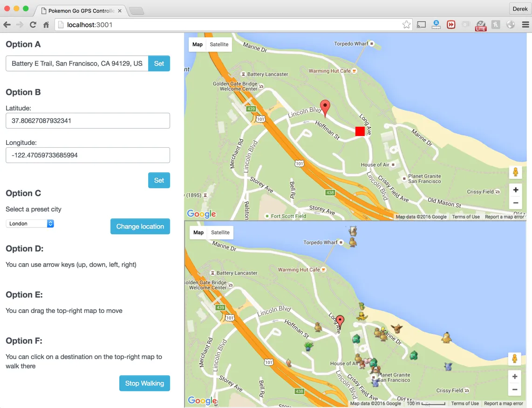Open Terms of Use on top map

click(466, 217)
